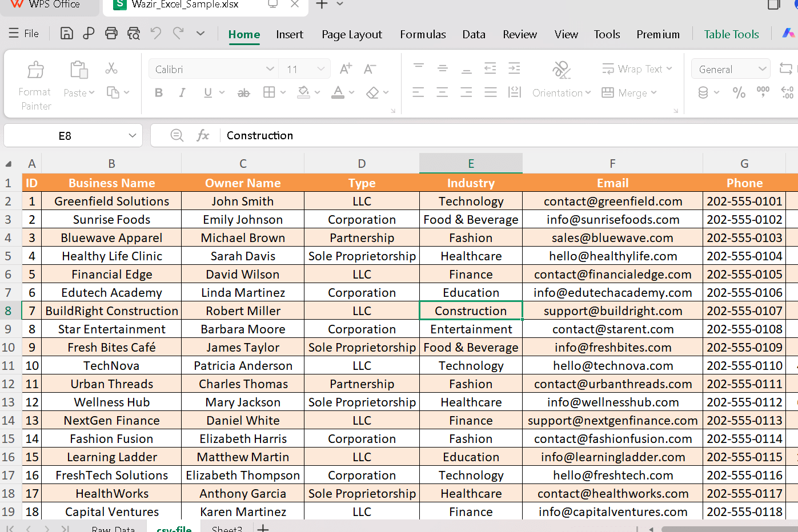
Task: Open quick access toolbar customize chevron
Action: [200, 33]
